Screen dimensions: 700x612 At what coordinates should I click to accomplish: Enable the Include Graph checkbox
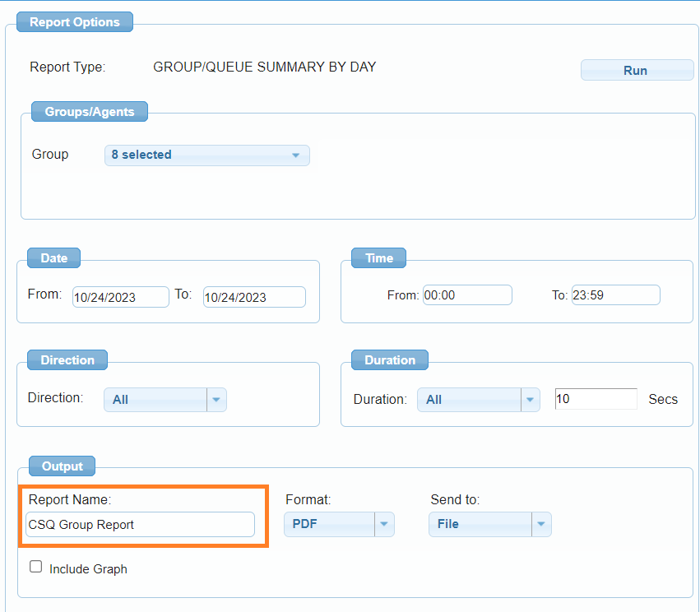tap(35, 567)
